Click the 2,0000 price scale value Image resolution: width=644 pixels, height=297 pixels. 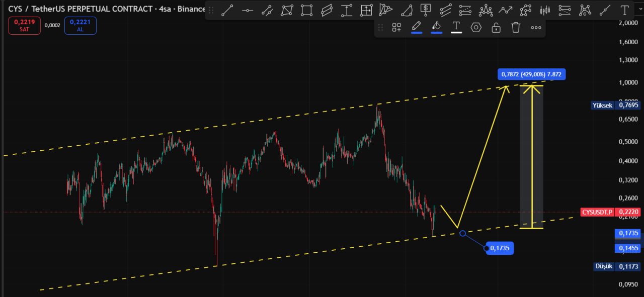pyautogui.click(x=628, y=23)
